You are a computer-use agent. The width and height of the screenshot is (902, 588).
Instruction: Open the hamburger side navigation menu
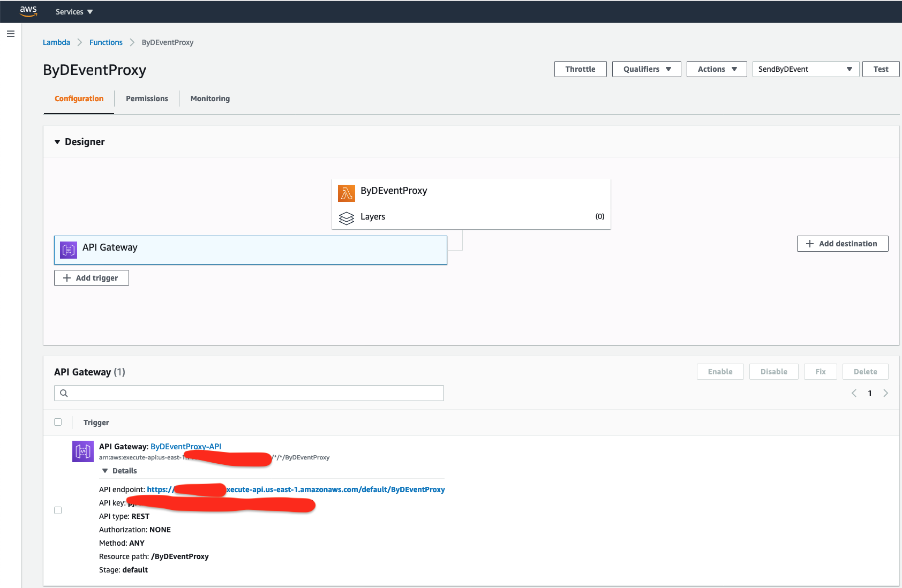coord(11,34)
